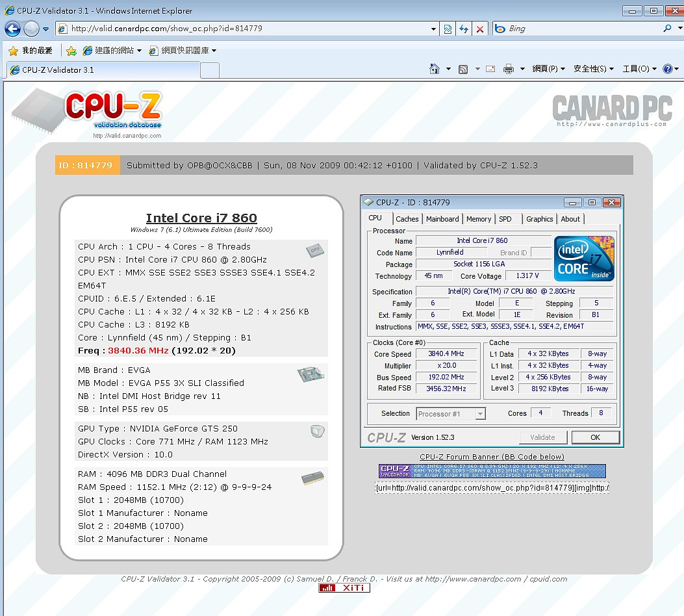Expand the Home button dropdown arrow
This screenshot has height=616, width=684.
(x=448, y=69)
